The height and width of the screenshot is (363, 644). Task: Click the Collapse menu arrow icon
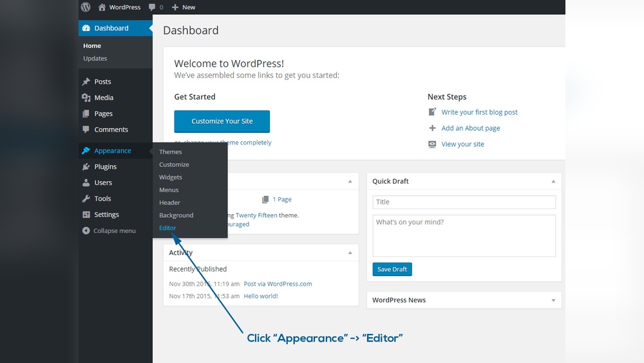pos(86,231)
